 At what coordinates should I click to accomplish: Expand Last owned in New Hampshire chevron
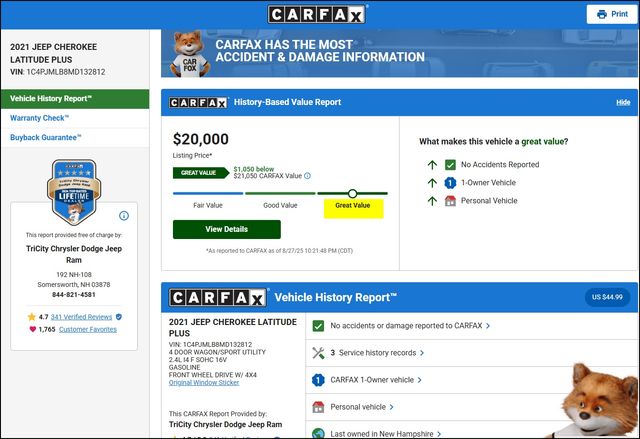click(439, 434)
